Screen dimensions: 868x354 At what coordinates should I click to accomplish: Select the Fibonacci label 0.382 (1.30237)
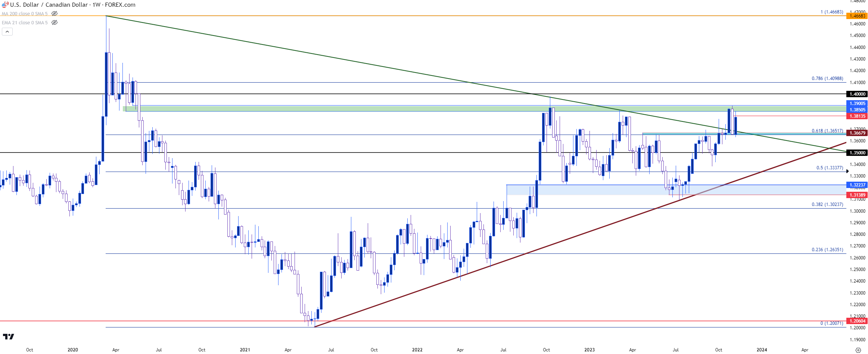827,204
